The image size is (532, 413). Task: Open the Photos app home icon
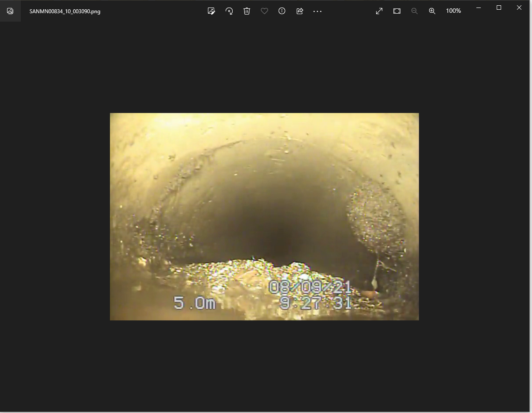click(x=10, y=11)
